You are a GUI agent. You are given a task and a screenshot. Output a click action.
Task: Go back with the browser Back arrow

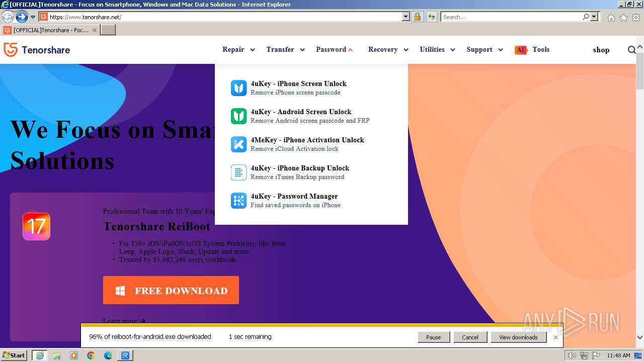click(x=8, y=17)
